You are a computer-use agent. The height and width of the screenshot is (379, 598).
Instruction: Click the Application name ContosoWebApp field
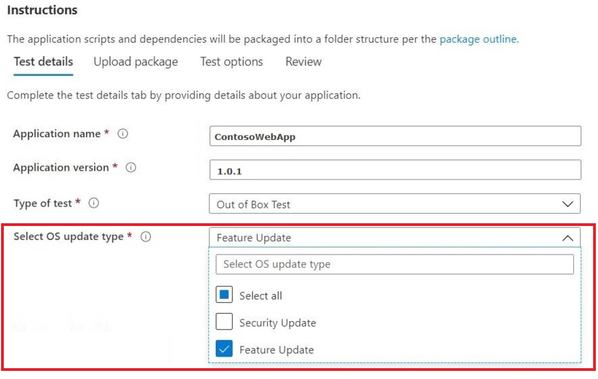point(395,136)
